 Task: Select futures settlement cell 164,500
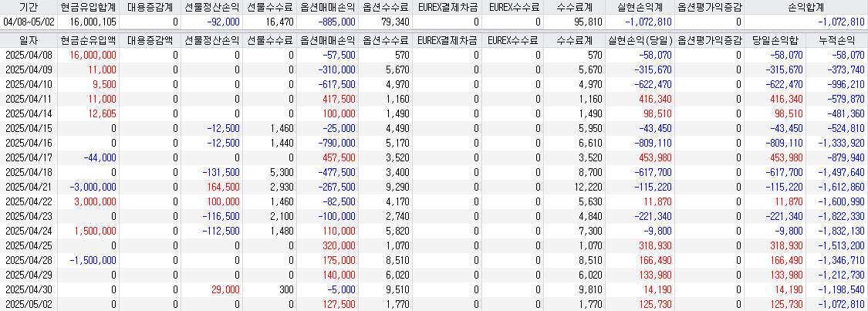tap(212, 187)
